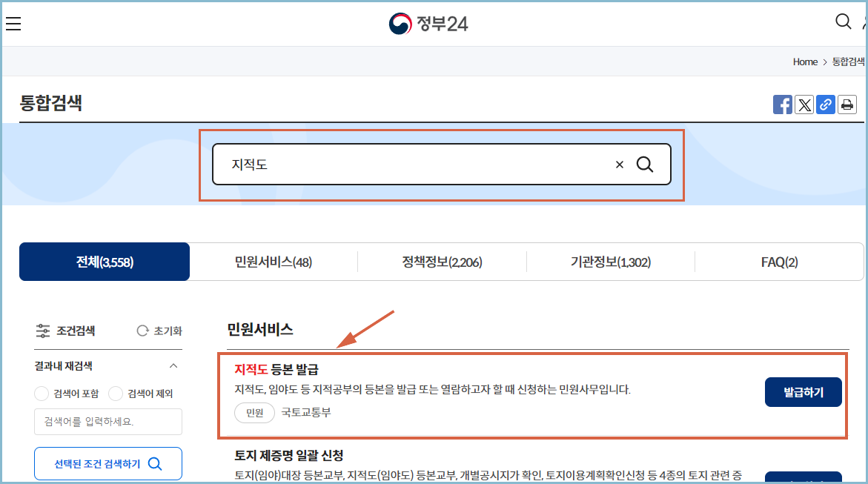Open the FAQ(2) tab
This screenshot has height=484, width=868.
779,262
